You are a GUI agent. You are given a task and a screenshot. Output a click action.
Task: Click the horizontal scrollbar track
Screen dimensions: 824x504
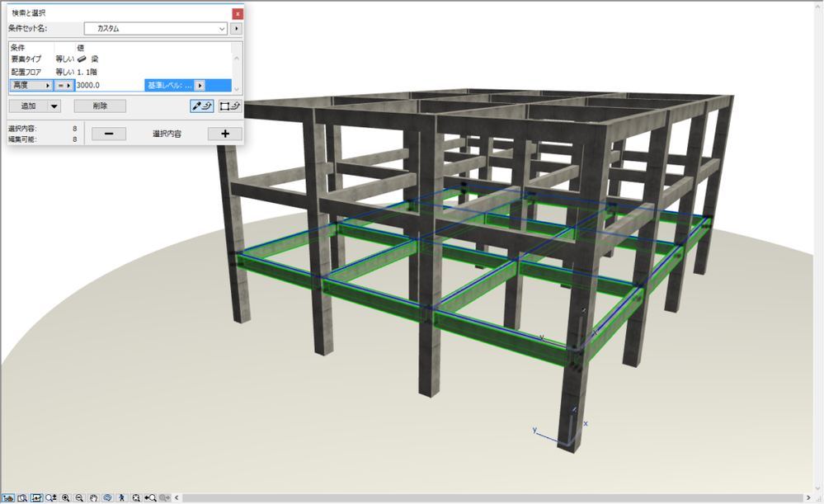click(492, 497)
